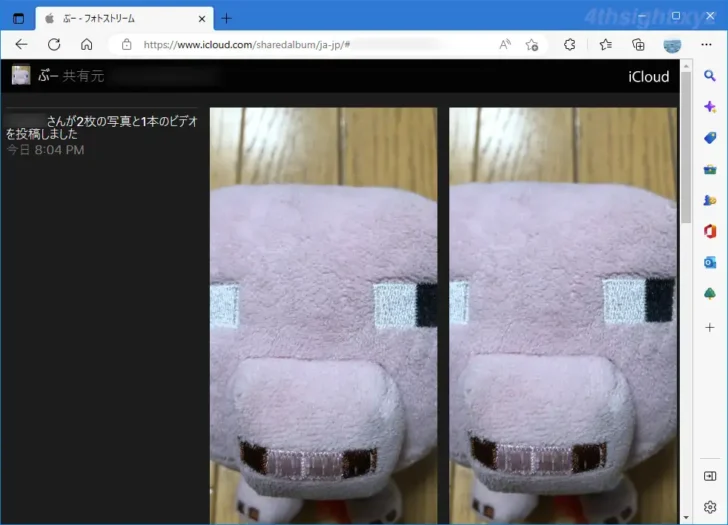
Task: Click the album owner avatar thumbnail
Action: coord(21,75)
